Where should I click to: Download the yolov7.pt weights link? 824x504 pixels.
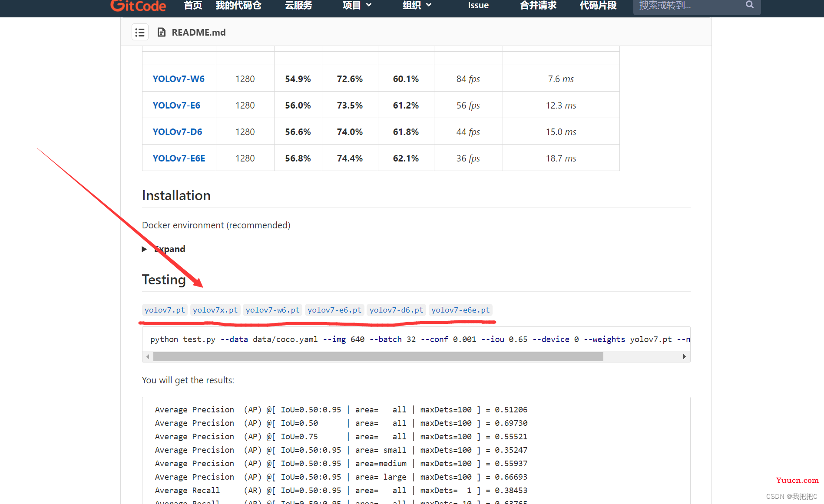point(165,310)
